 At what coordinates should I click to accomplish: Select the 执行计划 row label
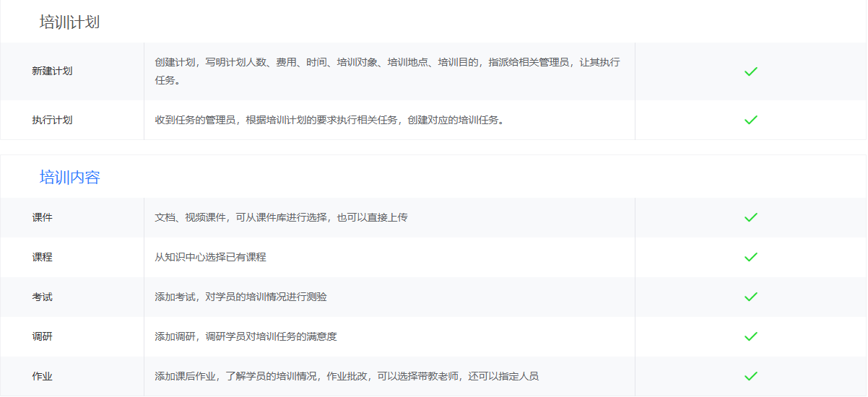click(52, 120)
